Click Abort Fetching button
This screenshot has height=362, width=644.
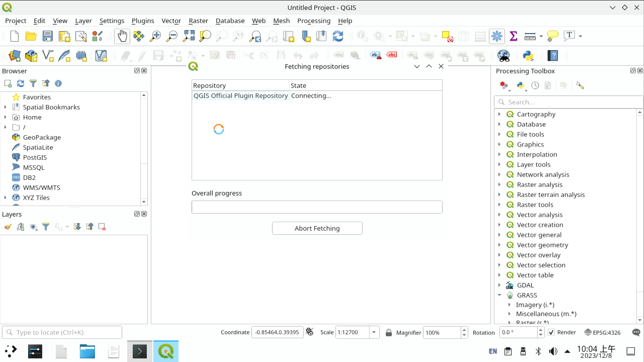(317, 228)
